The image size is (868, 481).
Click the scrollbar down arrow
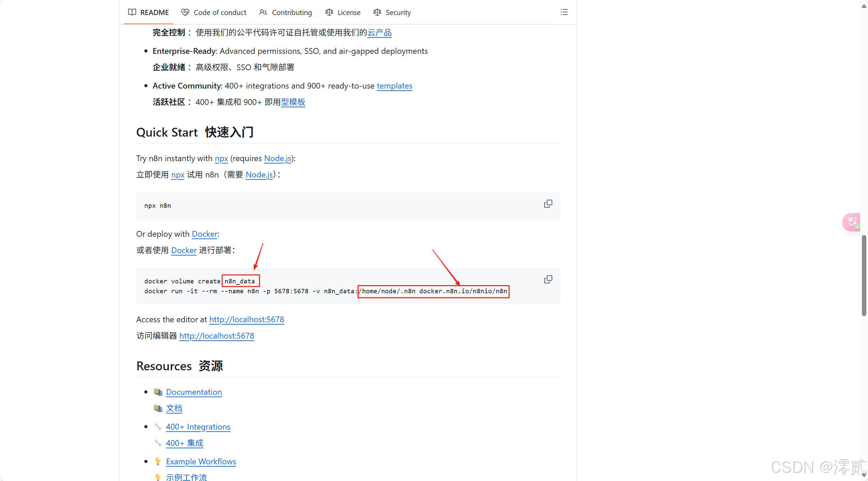click(x=864, y=475)
